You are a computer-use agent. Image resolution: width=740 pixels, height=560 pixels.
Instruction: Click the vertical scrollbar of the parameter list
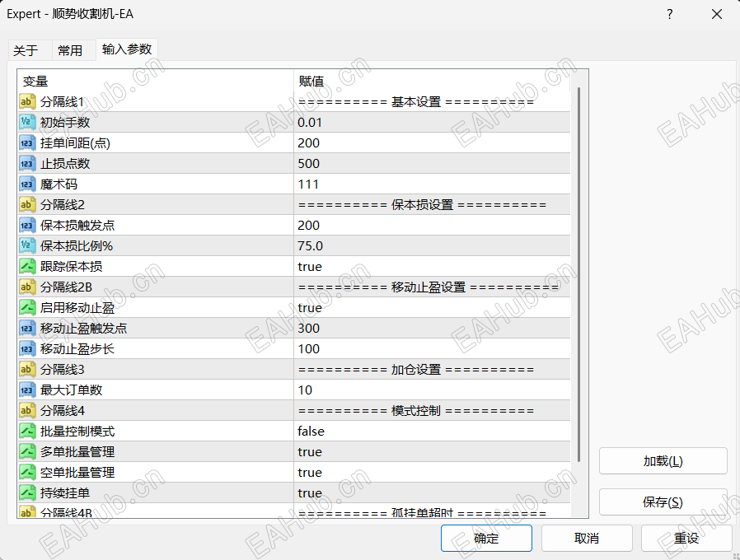point(579,274)
